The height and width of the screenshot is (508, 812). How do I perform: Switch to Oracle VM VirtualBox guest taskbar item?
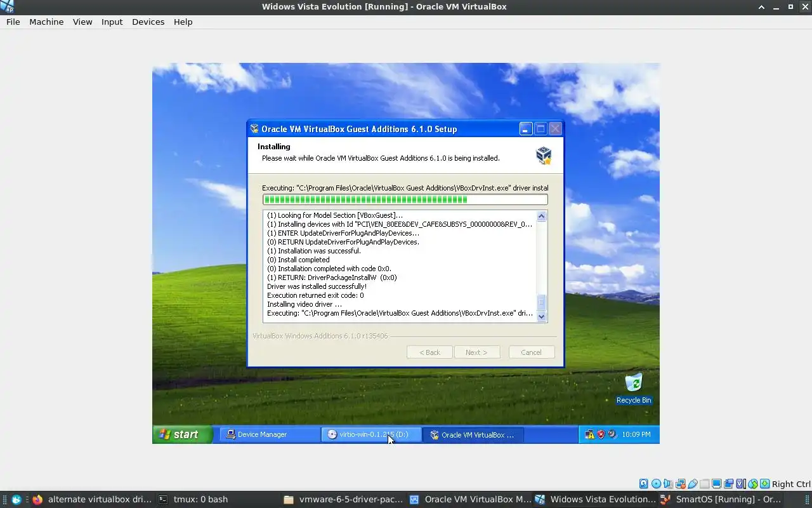(473, 434)
